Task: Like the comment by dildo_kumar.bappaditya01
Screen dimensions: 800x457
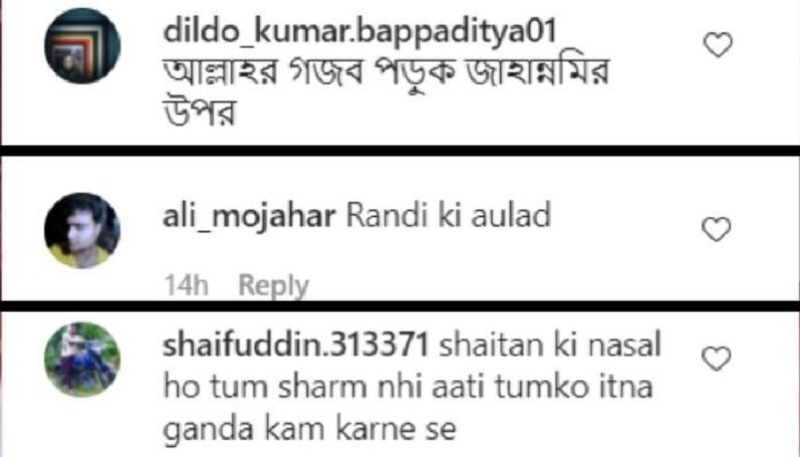Action: pos(718,44)
